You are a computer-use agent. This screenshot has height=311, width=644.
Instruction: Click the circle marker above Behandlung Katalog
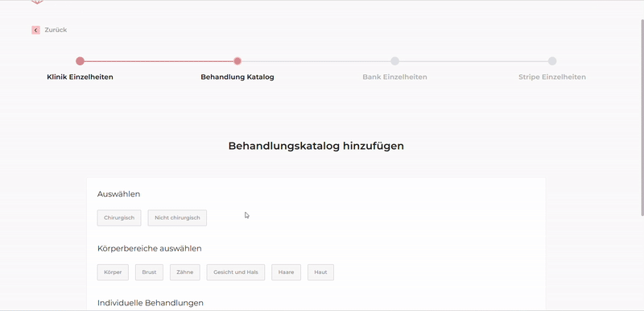click(x=237, y=61)
